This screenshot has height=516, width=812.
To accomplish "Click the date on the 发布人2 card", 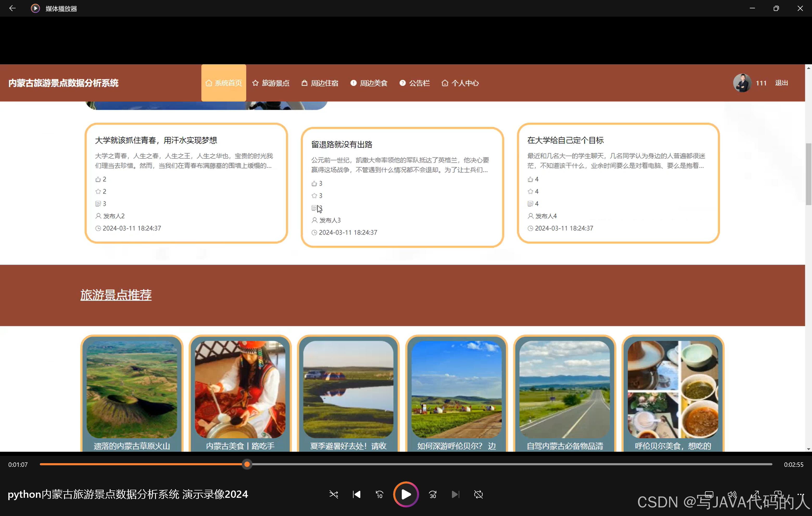I will click(x=132, y=228).
